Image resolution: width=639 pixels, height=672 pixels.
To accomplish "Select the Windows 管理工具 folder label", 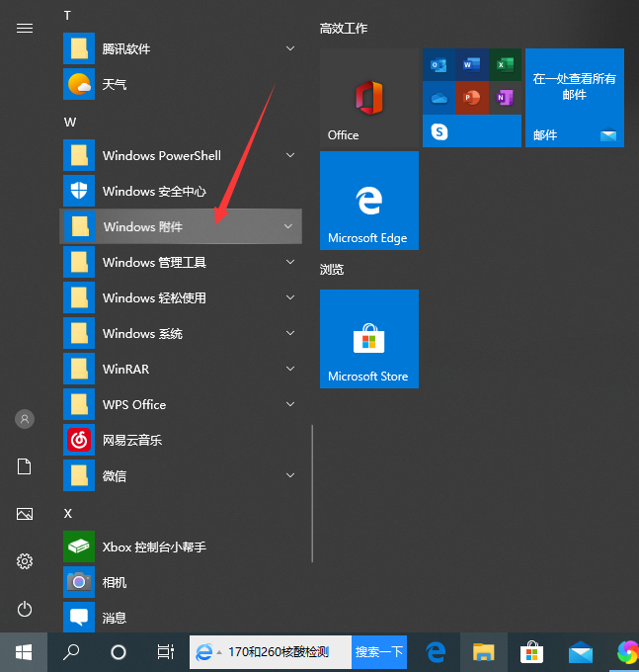I will tap(154, 262).
